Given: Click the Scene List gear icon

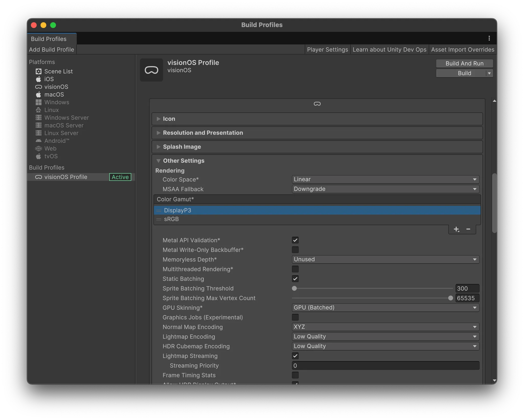Looking at the screenshot, I should (38, 71).
